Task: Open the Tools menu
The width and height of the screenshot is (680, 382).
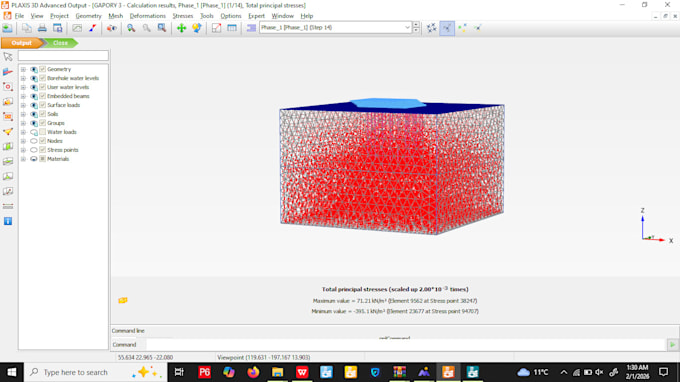Action: pyautogui.click(x=207, y=16)
